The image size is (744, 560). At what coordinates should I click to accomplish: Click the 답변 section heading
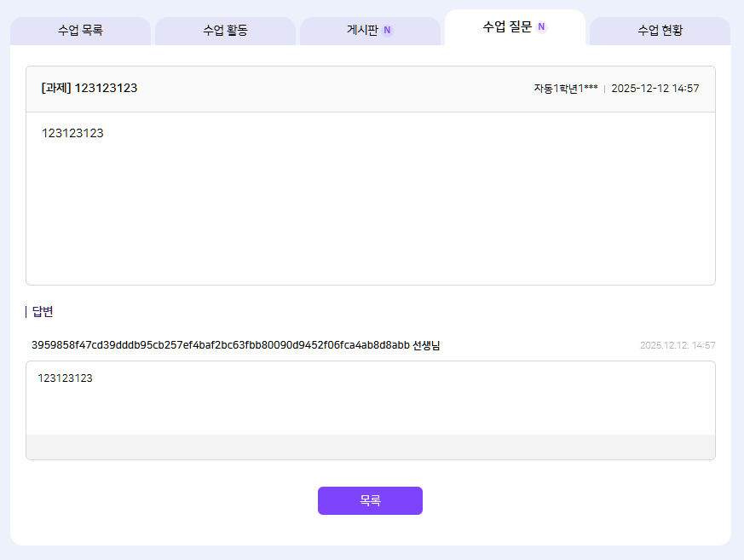tap(43, 312)
